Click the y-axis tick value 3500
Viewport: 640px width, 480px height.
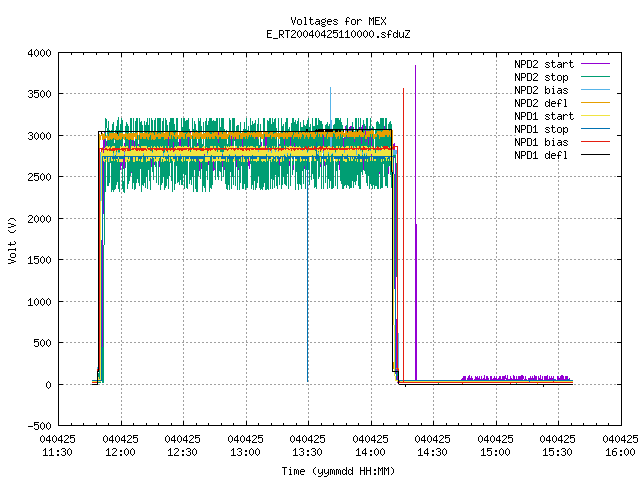pyautogui.click(x=40, y=94)
